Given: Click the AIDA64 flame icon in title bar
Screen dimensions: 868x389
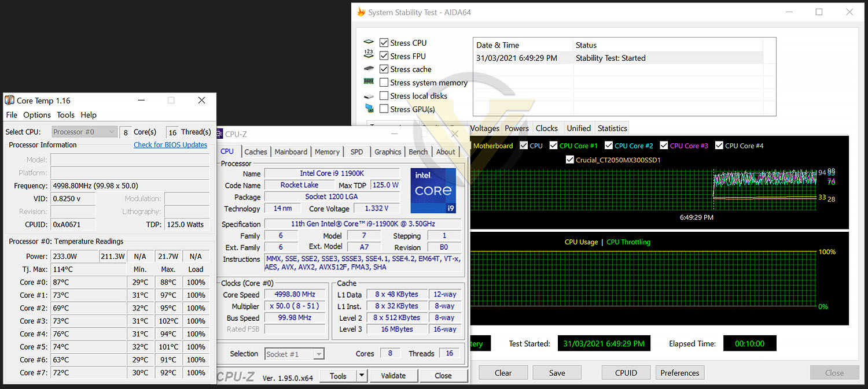Looking at the screenshot, I should tap(361, 12).
